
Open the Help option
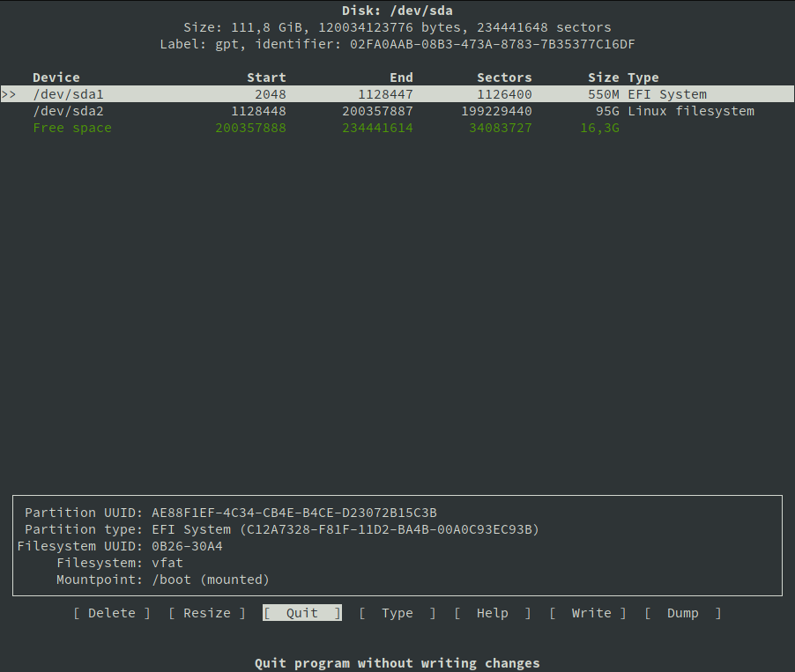tap(493, 613)
